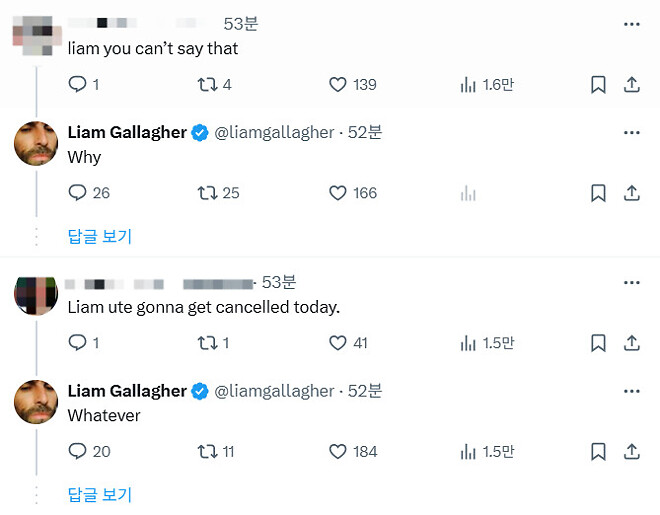Viewport: 660px width, 515px height.
Task: Retweet Liam's "Whatever" reply
Action: tap(208, 451)
